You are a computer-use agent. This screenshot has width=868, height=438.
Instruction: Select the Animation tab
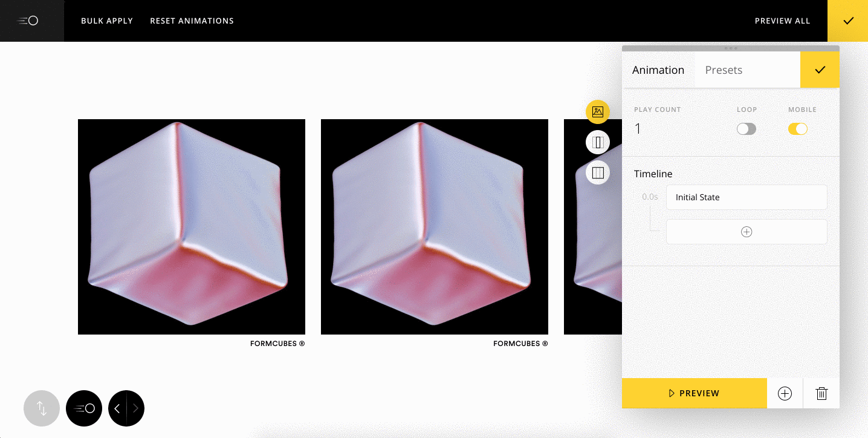pyautogui.click(x=658, y=70)
